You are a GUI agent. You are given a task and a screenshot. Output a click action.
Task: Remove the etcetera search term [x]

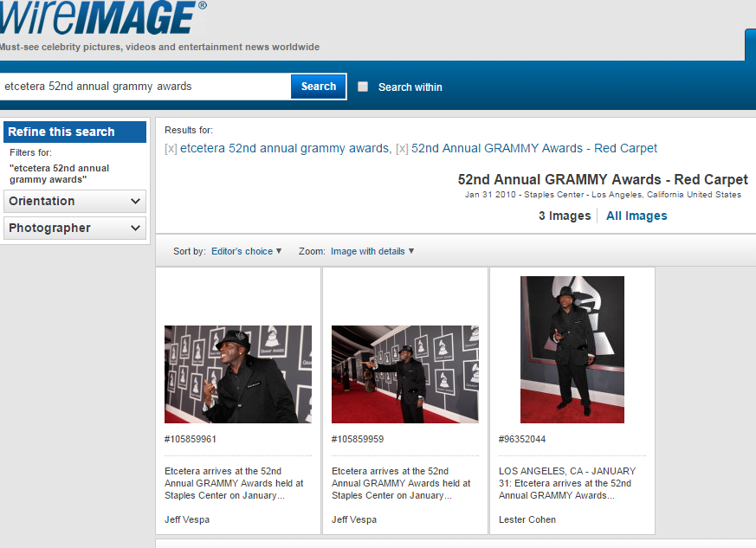pyautogui.click(x=171, y=148)
